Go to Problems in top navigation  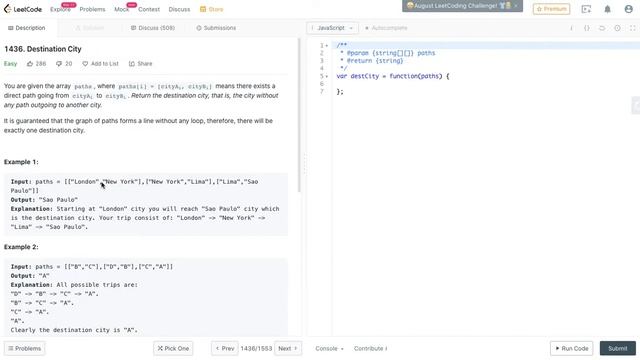[92, 9]
